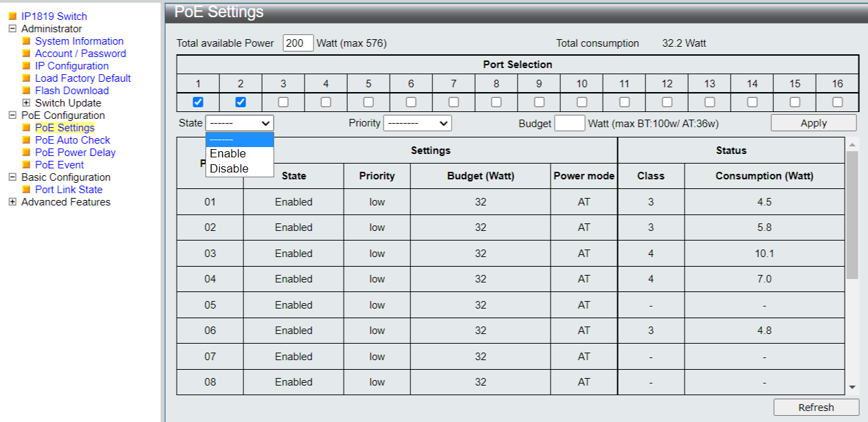Click the orange bullet icon beside IP Configuration

tap(27, 66)
